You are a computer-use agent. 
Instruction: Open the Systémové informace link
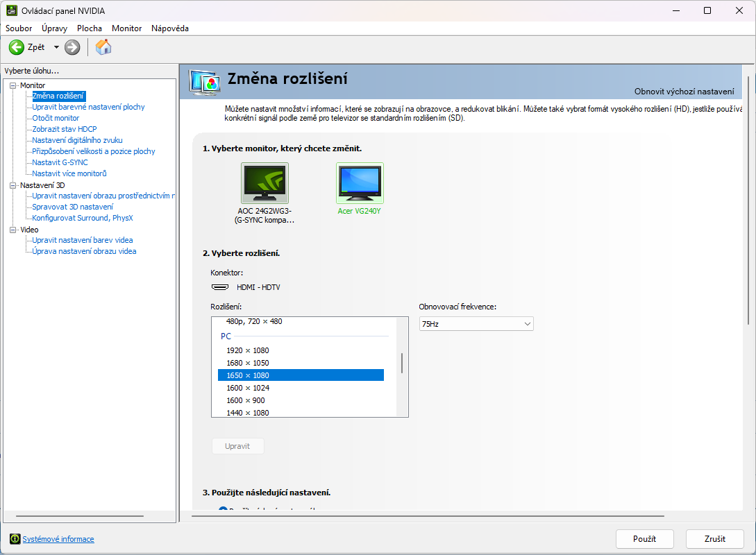tap(58, 539)
